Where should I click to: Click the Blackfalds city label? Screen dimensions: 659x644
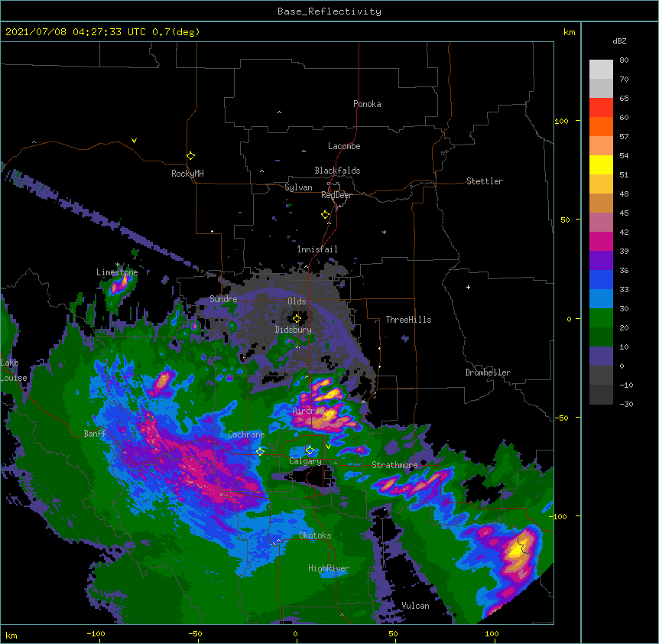pyautogui.click(x=337, y=171)
